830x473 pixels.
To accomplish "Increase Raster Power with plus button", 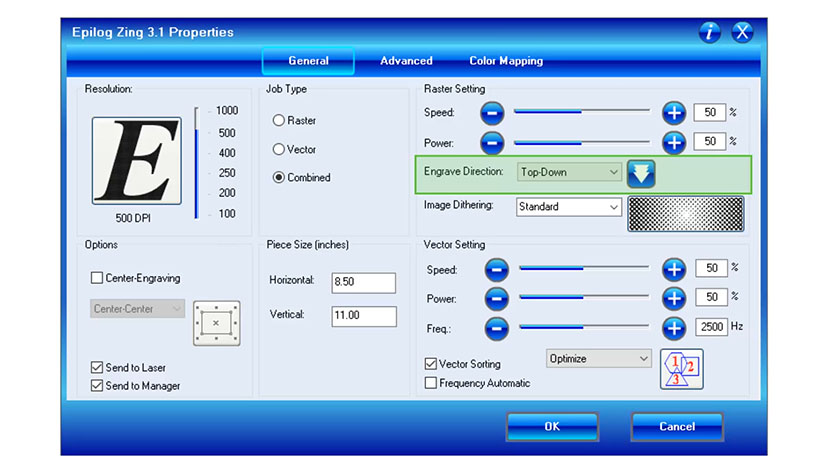I will [674, 142].
